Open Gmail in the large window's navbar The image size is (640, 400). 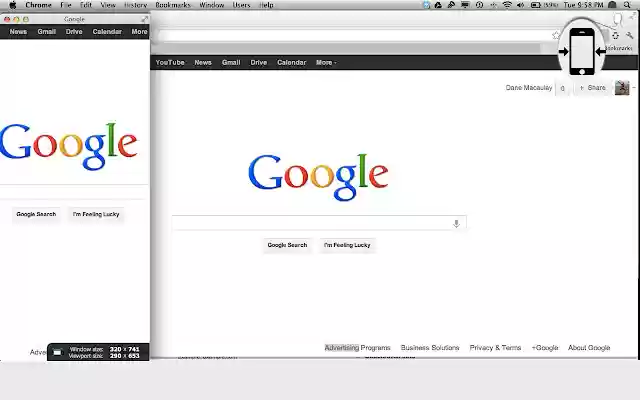coord(231,62)
